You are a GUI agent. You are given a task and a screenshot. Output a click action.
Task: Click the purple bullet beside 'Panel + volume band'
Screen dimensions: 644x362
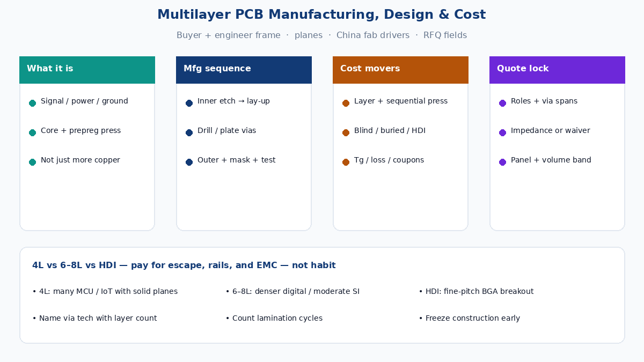pos(502,162)
